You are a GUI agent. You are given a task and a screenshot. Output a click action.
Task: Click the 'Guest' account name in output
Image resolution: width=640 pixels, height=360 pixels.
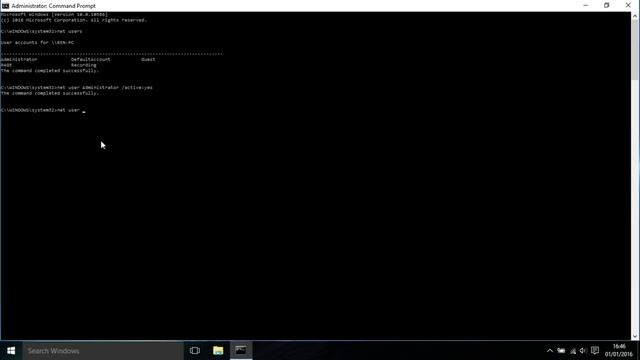click(x=148, y=60)
